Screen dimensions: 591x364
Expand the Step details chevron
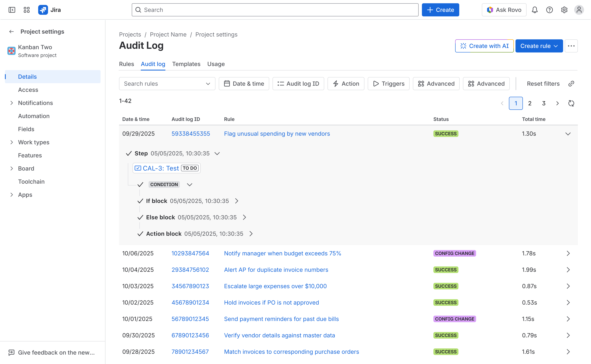[217, 153]
